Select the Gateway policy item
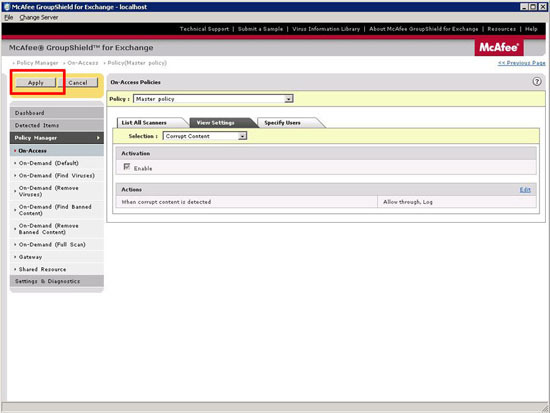The width and height of the screenshot is (550, 413). pos(57,257)
